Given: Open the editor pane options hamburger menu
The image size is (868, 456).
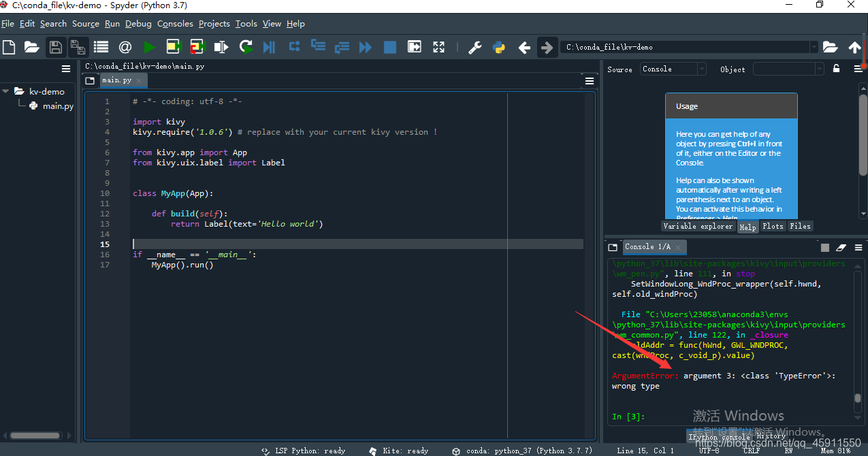Looking at the screenshot, I should tap(590, 81).
